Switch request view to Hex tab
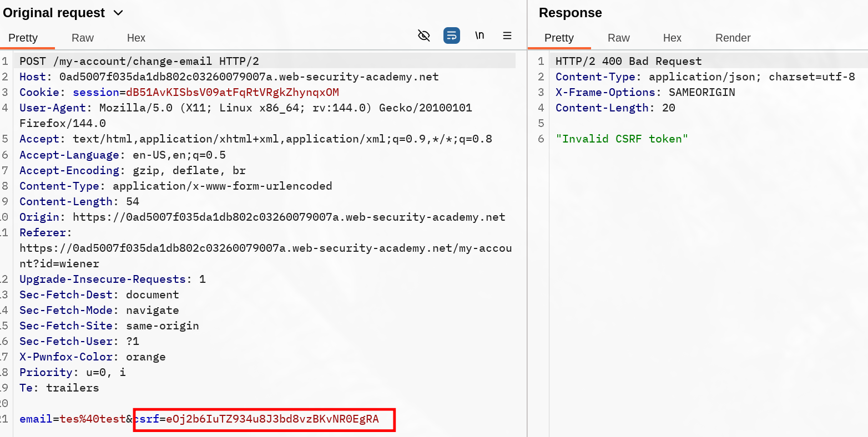Viewport: 868px width, 437px height. [136, 38]
